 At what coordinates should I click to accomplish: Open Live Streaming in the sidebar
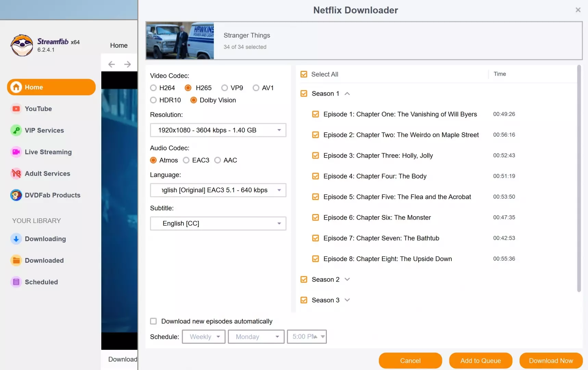click(x=48, y=152)
